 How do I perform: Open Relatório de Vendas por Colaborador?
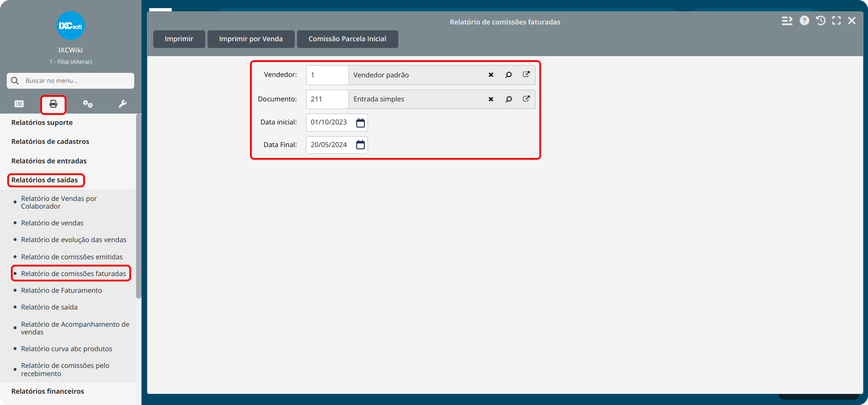[59, 202]
